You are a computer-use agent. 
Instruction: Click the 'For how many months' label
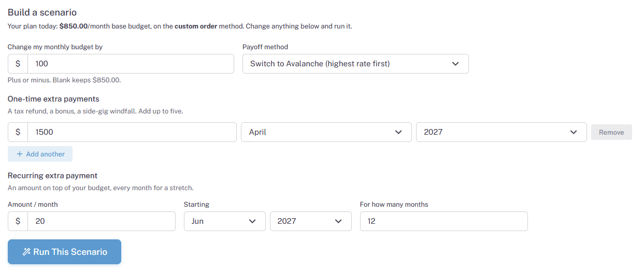394,204
